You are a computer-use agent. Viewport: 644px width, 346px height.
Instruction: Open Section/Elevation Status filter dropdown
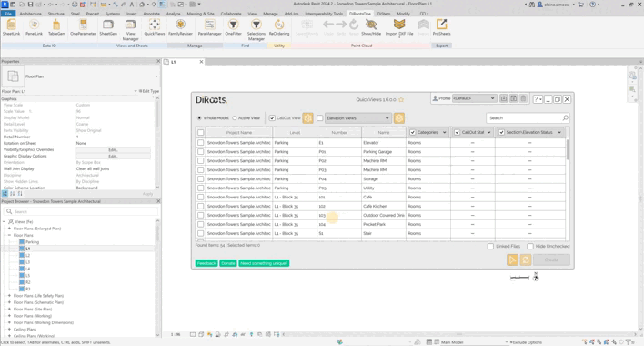point(559,132)
